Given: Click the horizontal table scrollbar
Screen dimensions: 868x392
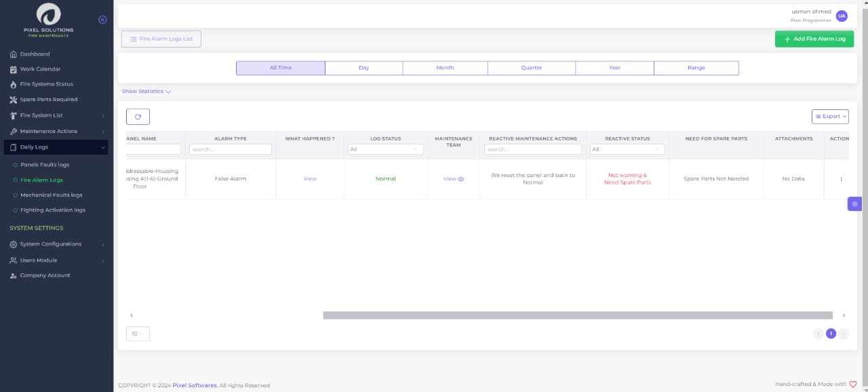Looking at the screenshot, I should (x=577, y=315).
